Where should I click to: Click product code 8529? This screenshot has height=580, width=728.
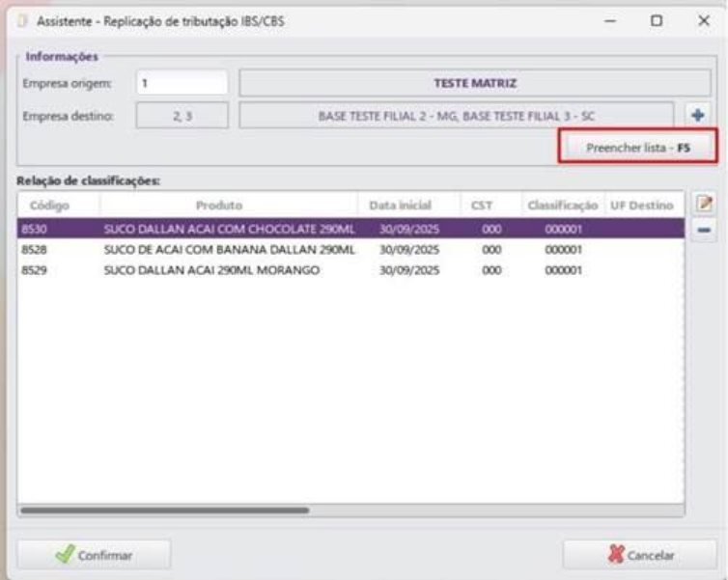[x=34, y=270]
